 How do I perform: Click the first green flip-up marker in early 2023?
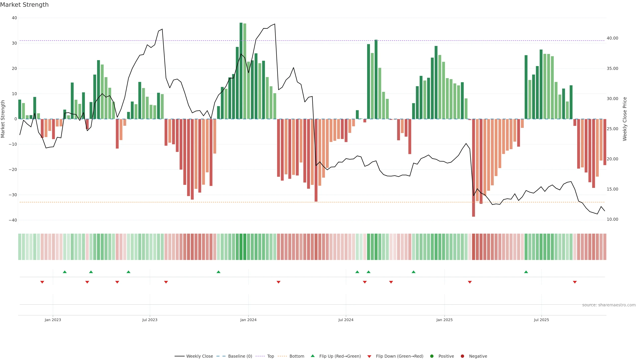(65, 272)
